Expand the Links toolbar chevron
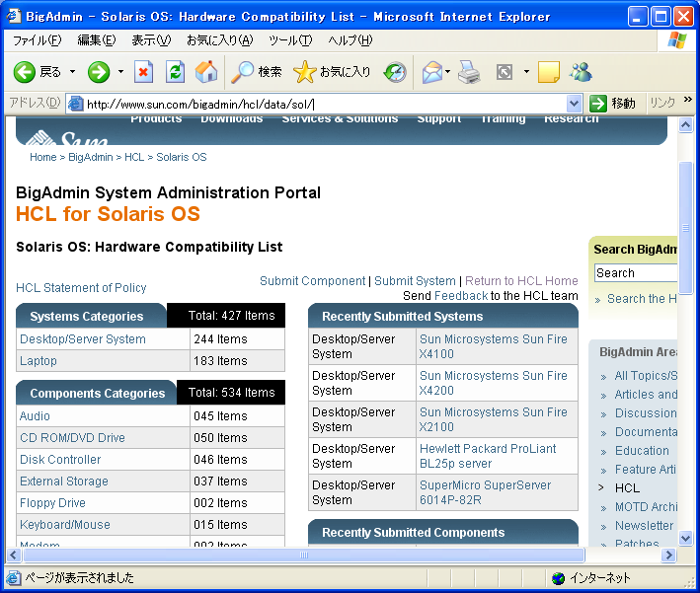 pos(687,99)
